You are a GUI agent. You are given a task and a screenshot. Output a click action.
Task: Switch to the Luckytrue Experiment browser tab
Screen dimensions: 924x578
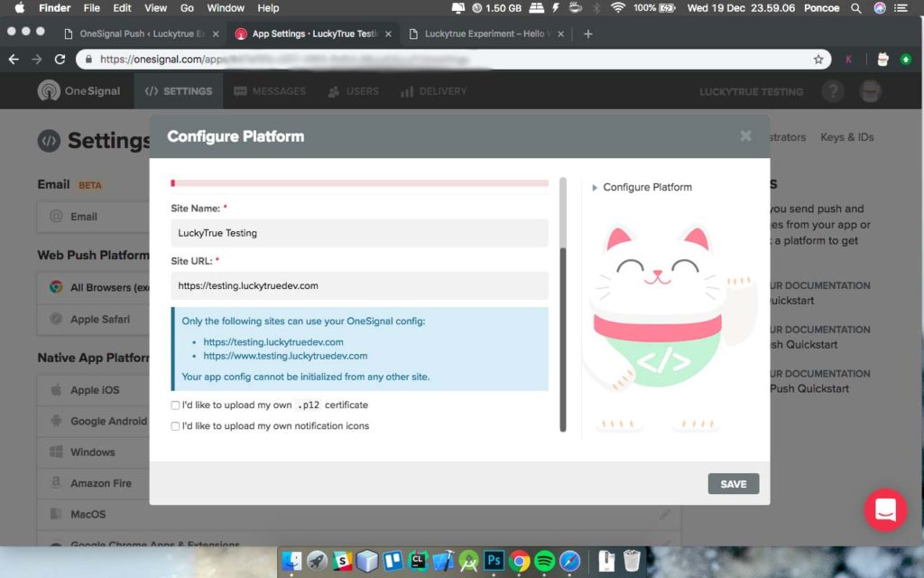(x=485, y=33)
